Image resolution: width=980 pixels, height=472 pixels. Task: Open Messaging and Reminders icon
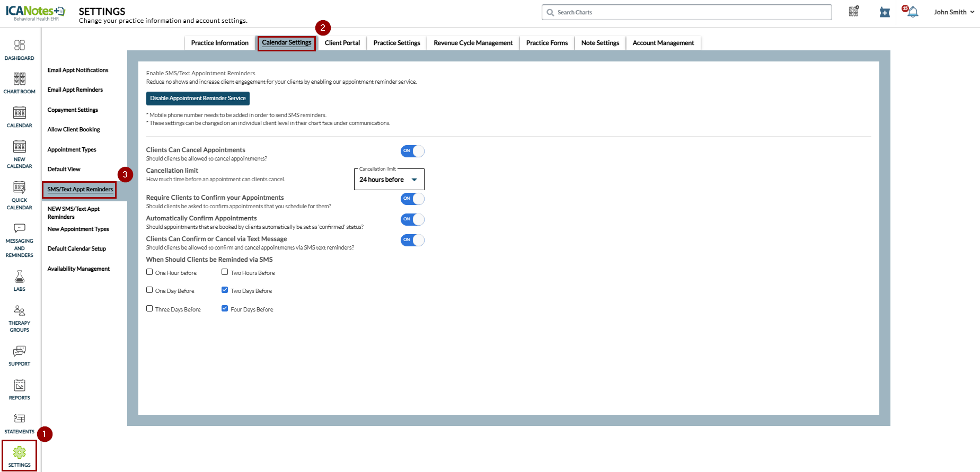pos(19,229)
